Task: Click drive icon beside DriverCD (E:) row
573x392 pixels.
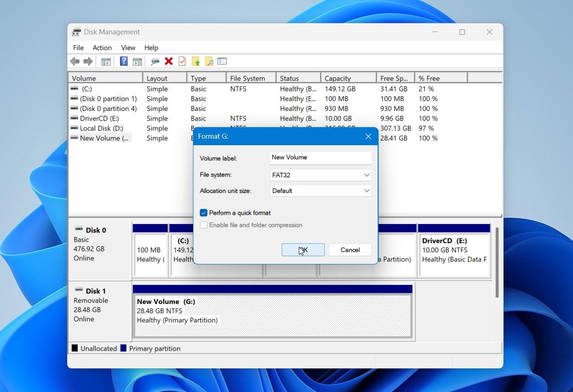Action: coord(74,118)
